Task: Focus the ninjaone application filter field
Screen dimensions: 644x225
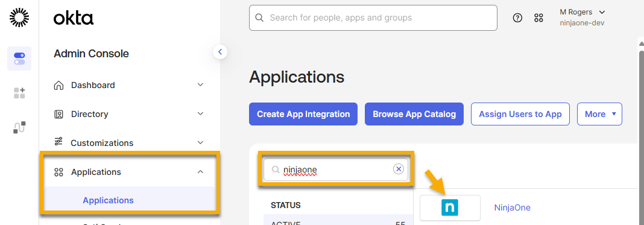Action: coord(335,170)
